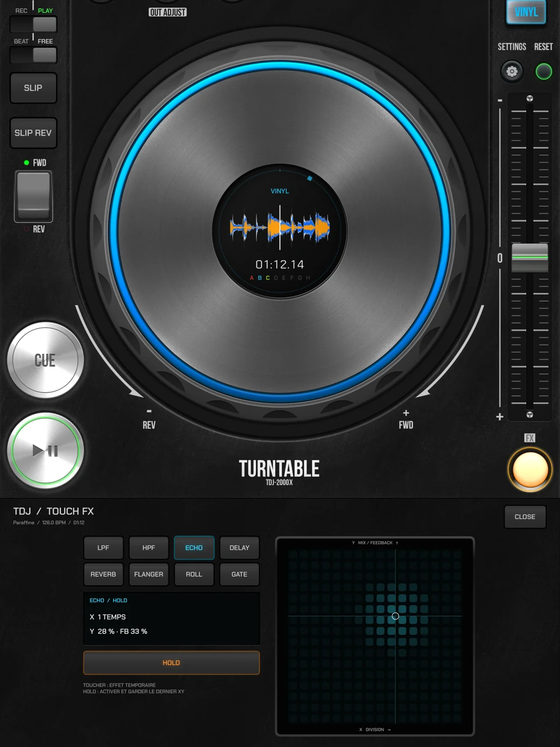
Task: Tap the Y MIX / FEEDBACK axis label
Action: pyautogui.click(x=375, y=543)
